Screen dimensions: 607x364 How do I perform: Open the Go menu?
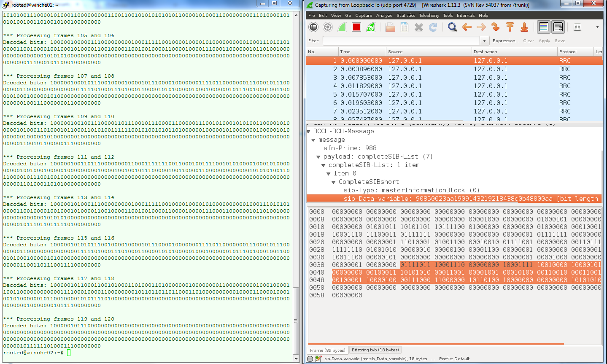(348, 15)
